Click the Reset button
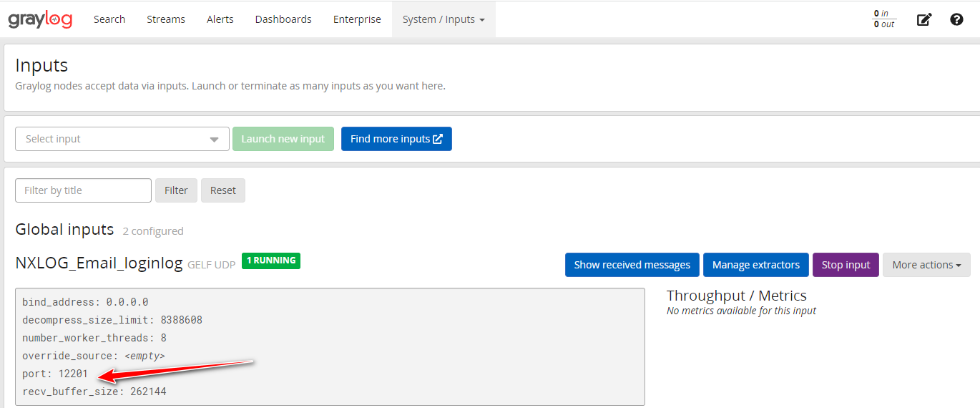The width and height of the screenshot is (980, 408). [x=223, y=190]
